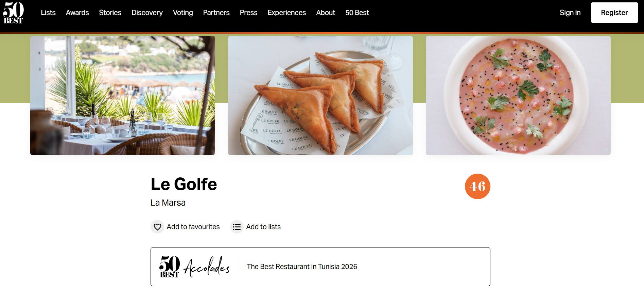Image resolution: width=644 pixels, height=288 pixels.
Task: Click the heart favourites icon
Action: click(157, 227)
